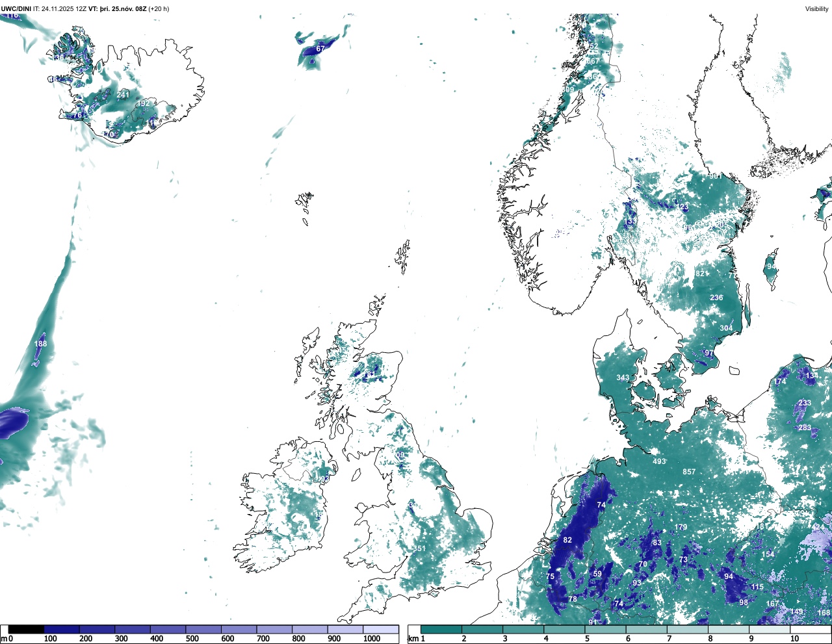This screenshot has height=644, width=832.
Task: Click the map value '343' over Denmark
Action: click(623, 378)
